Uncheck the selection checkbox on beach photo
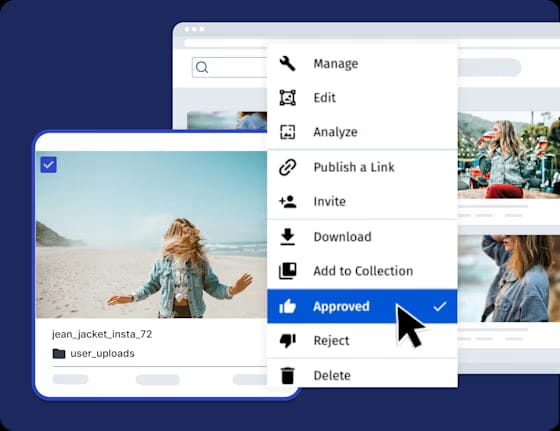This screenshot has width=560, height=431. pos(48,165)
